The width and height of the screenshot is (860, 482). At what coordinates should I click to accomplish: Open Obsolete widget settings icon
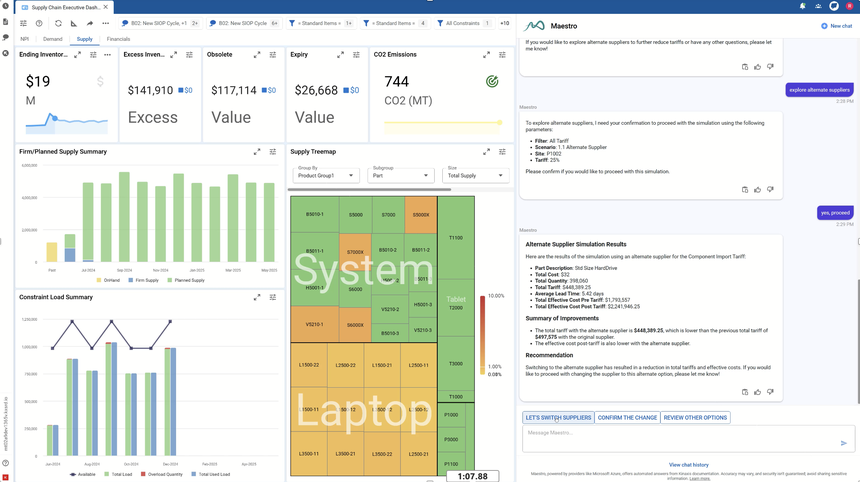273,55
